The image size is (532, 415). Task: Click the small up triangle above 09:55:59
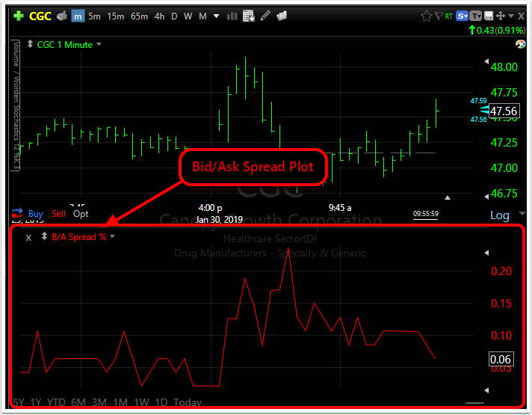click(448, 197)
